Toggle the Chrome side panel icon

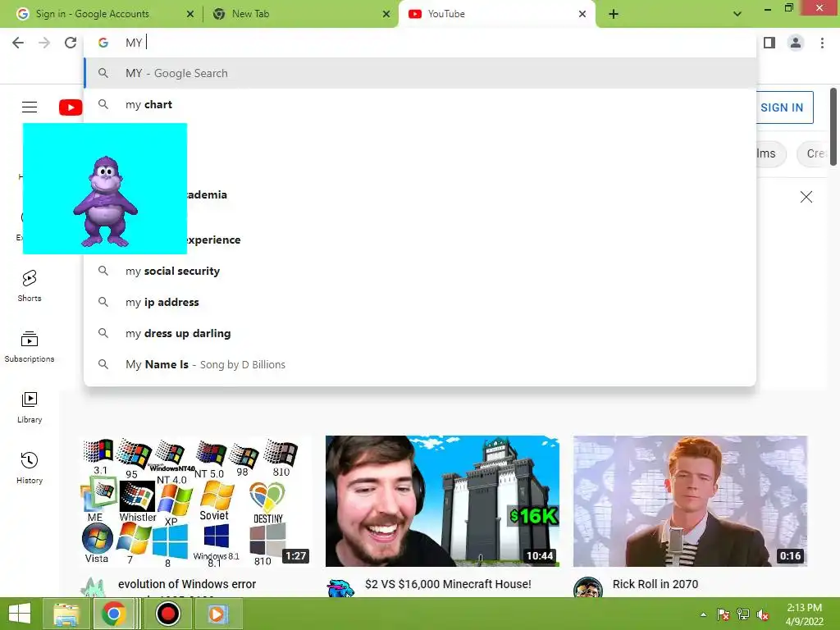pos(769,43)
